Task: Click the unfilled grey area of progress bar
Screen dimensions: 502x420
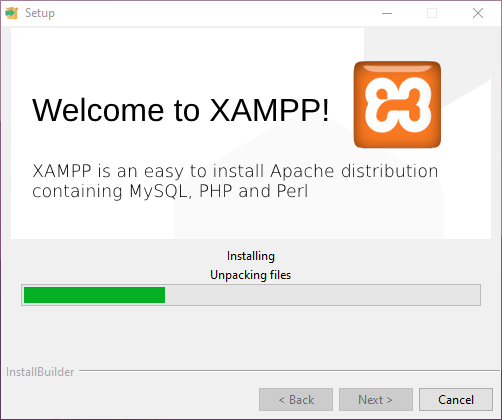Action: click(x=322, y=295)
